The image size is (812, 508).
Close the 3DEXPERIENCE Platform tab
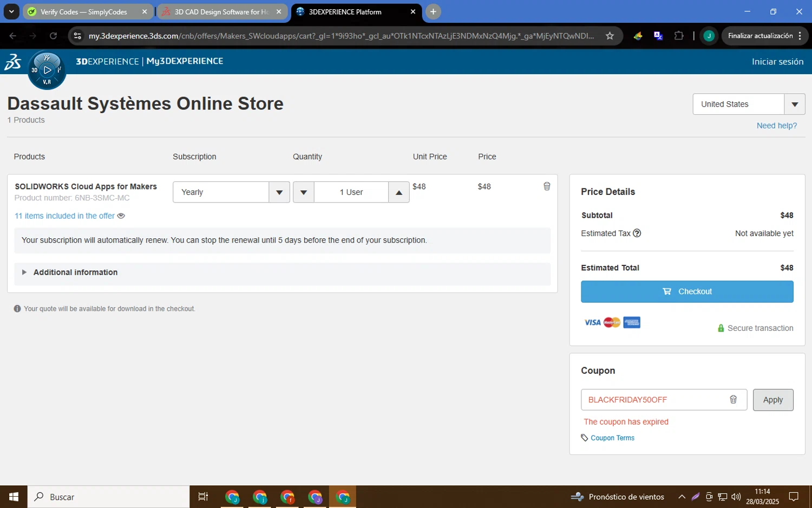click(x=413, y=11)
